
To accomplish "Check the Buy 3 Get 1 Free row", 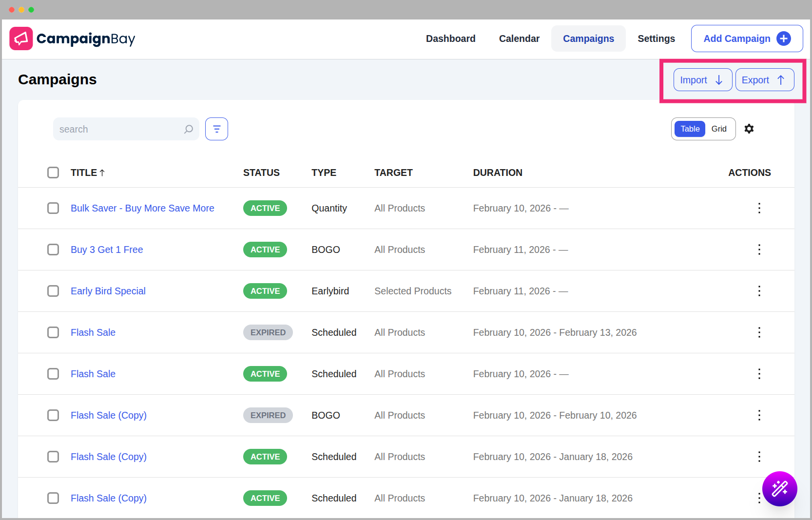I will click(53, 250).
